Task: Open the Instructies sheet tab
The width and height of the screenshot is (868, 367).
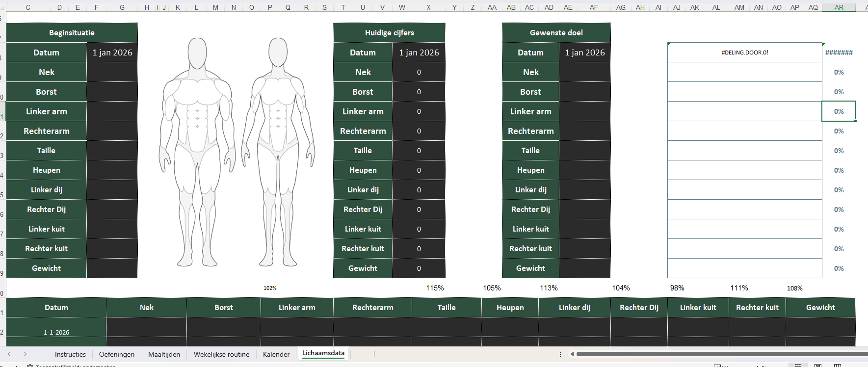Action: tap(70, 354)
